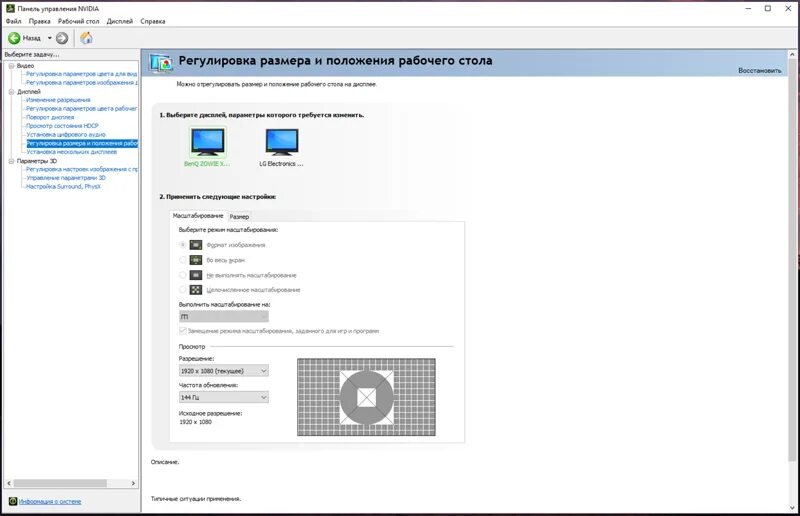Open 'Регулировка параметров изображения' video task
The width and height of the screenshot is (800, 516).
82,83
